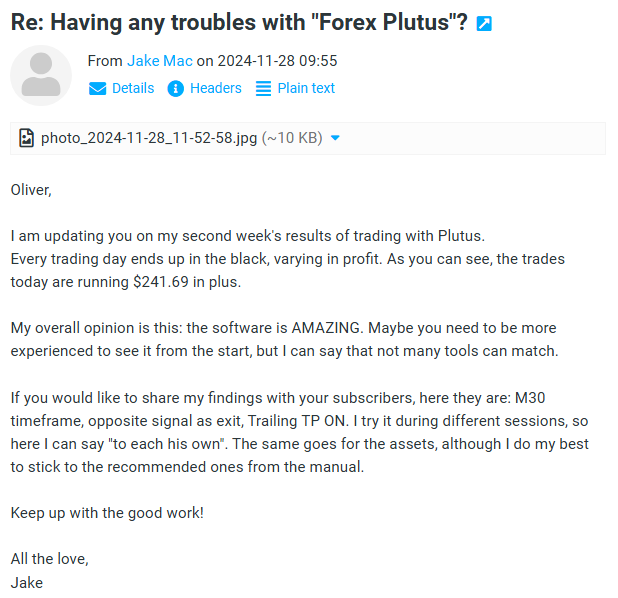Image resolution: width=618 pixels, height=598 pixels.
Task: Show message Details text link
Action: coord(133,88)
